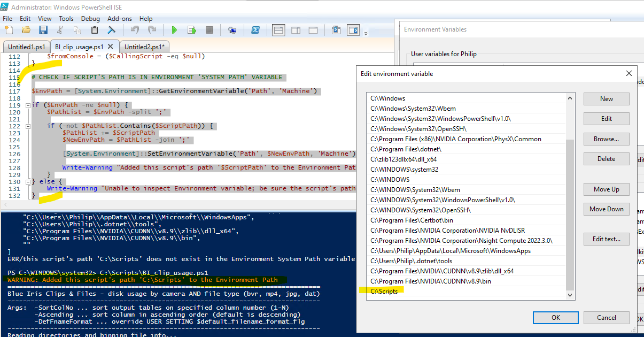Select the BI_clip_usage.ps1 tab
This screenshot has height=337, width=644.
click(x=79, y=47)
